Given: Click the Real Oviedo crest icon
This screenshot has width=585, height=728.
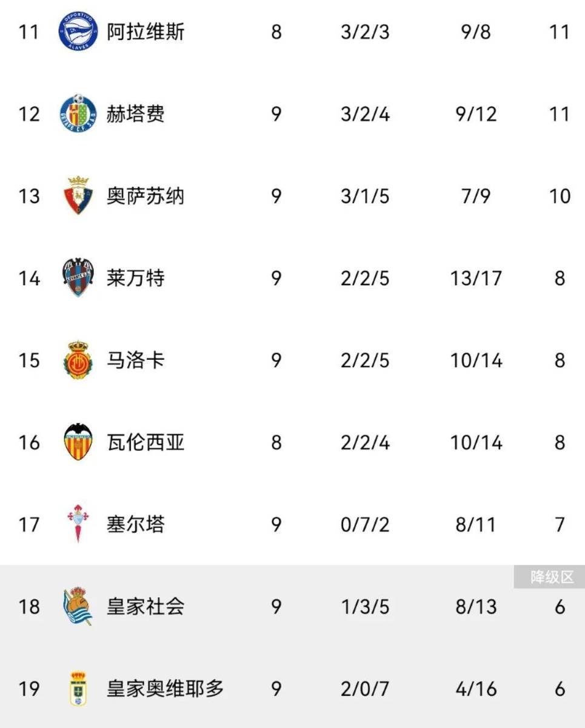Looking at the screenshot, I should point(78,689).
